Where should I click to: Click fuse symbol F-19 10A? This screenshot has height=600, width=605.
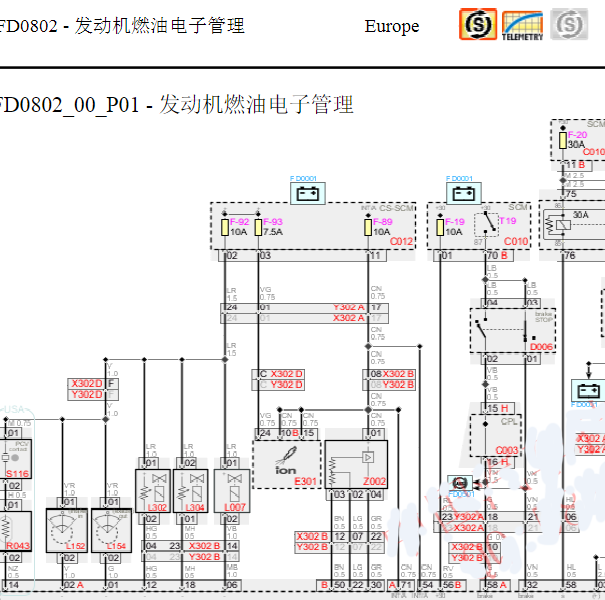tap(440, 227)
